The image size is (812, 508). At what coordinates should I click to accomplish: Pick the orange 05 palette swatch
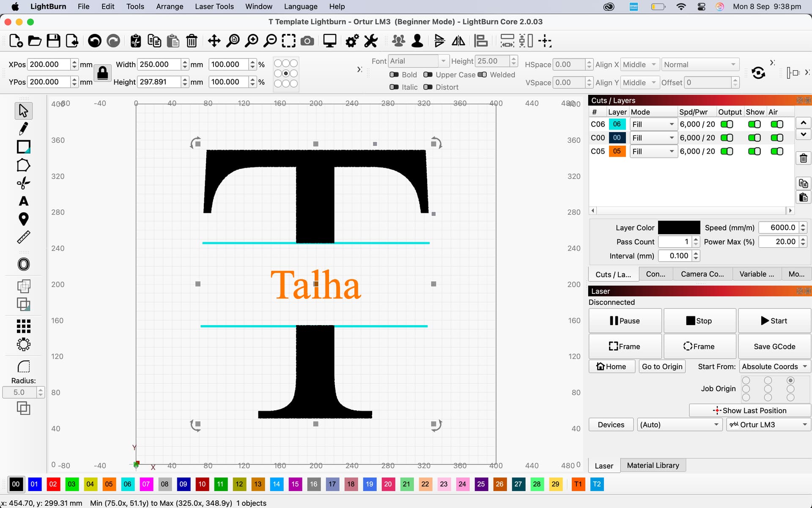(x=109, y=484)
